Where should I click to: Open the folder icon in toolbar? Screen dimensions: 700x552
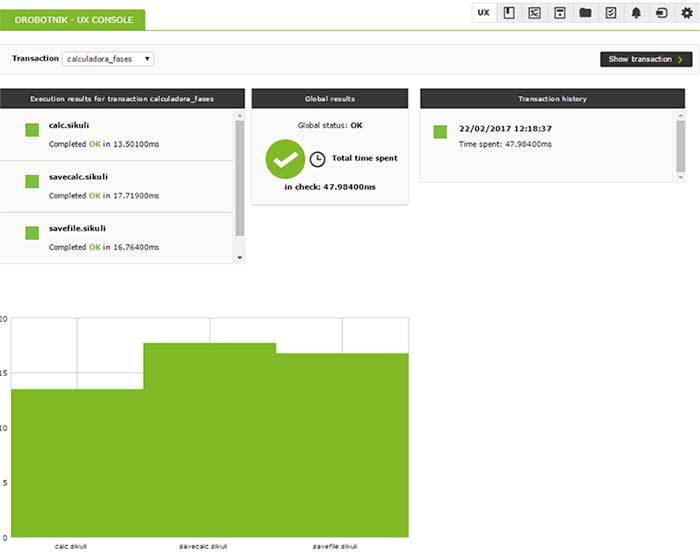coord(585,13)
